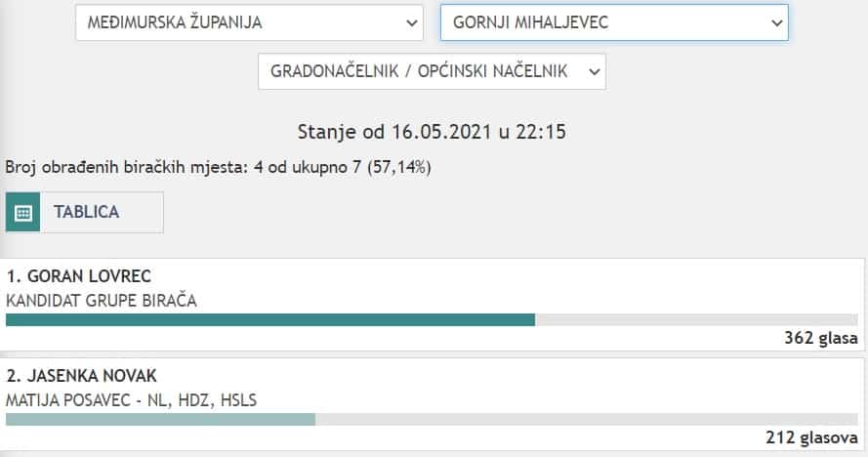Click the KANDIDAT GRUPE BIRAČA label
868x457 pixels.
102,301
